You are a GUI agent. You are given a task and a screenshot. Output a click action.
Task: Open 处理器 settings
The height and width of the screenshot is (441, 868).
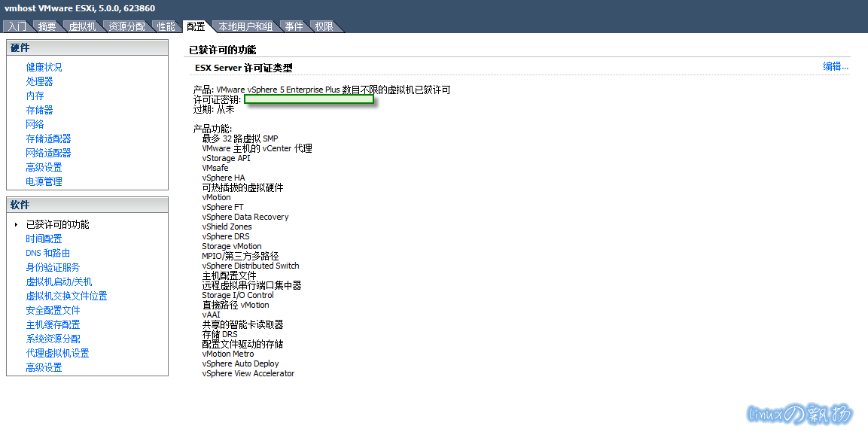pos(39,81)
